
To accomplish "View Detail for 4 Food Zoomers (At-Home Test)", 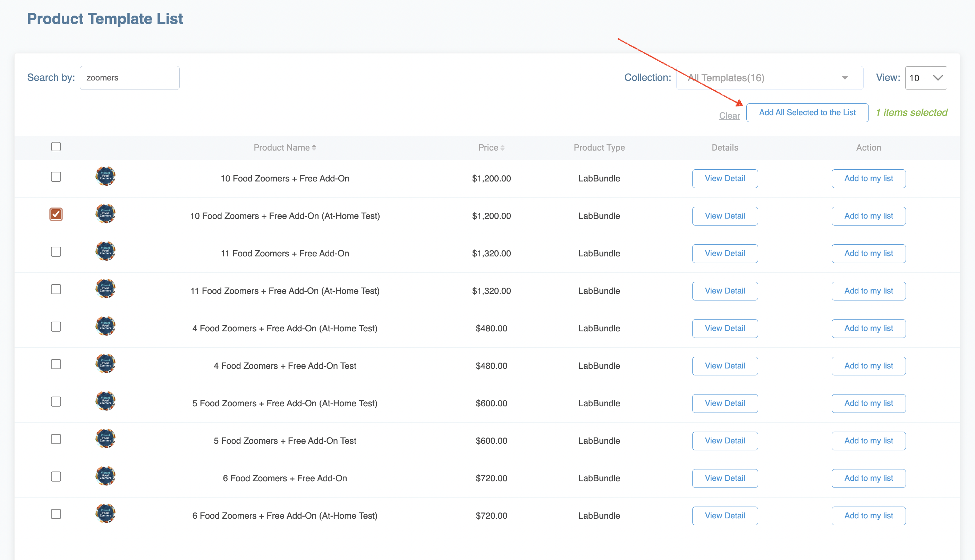I will point(725,329).
